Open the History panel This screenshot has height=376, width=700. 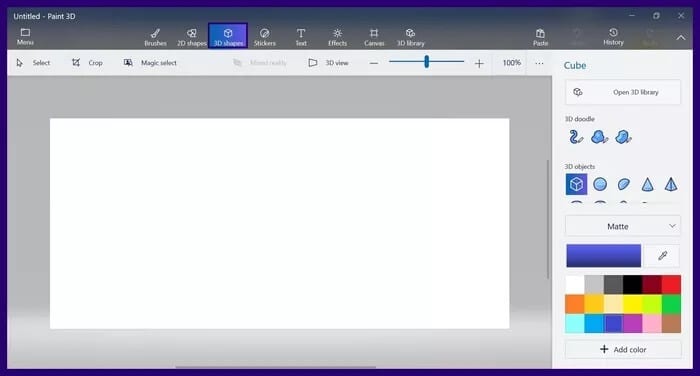tap(613, 37)
